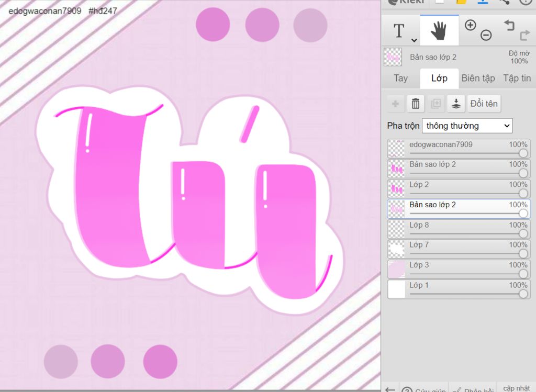
Task: Click the Đổi tên rename button
Action: point(484,104)
